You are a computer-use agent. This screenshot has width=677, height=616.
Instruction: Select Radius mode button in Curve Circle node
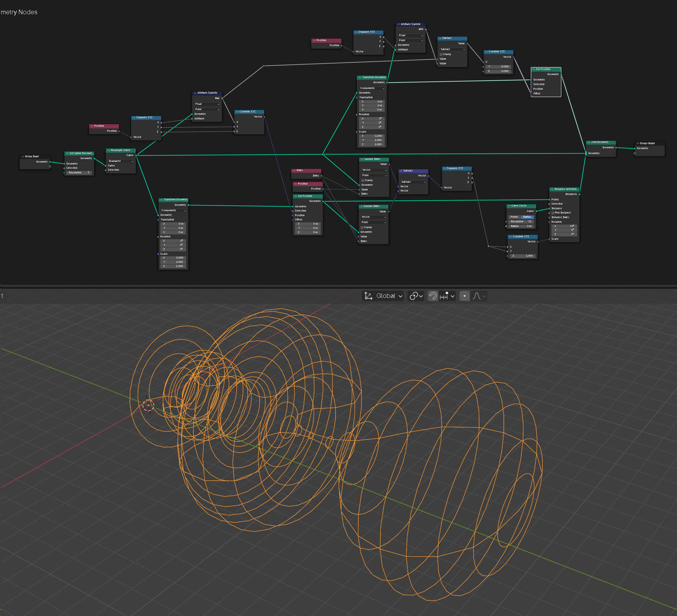(527, 217)
